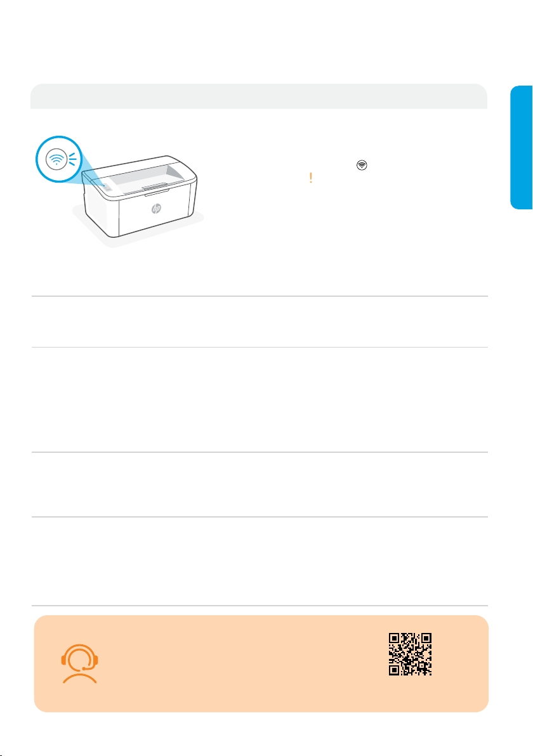Screen dimensions: 533x756
Task: Click the small black wireless icon
Action: 362,166
